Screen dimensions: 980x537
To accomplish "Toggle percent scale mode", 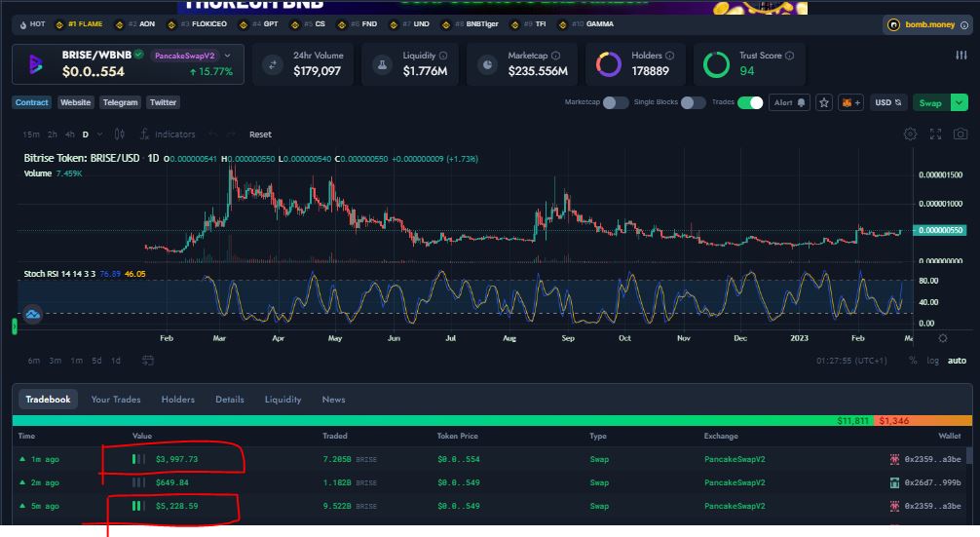I will pos(913,361).
